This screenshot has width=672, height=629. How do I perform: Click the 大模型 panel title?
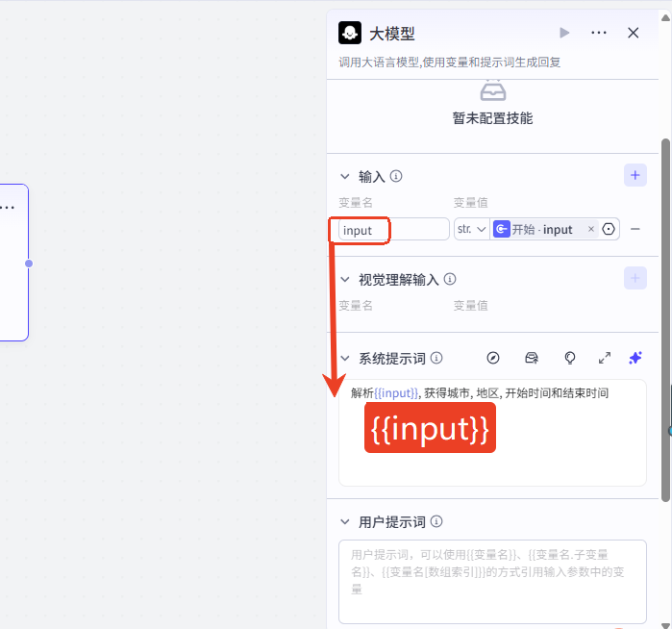tap(392, 34)
